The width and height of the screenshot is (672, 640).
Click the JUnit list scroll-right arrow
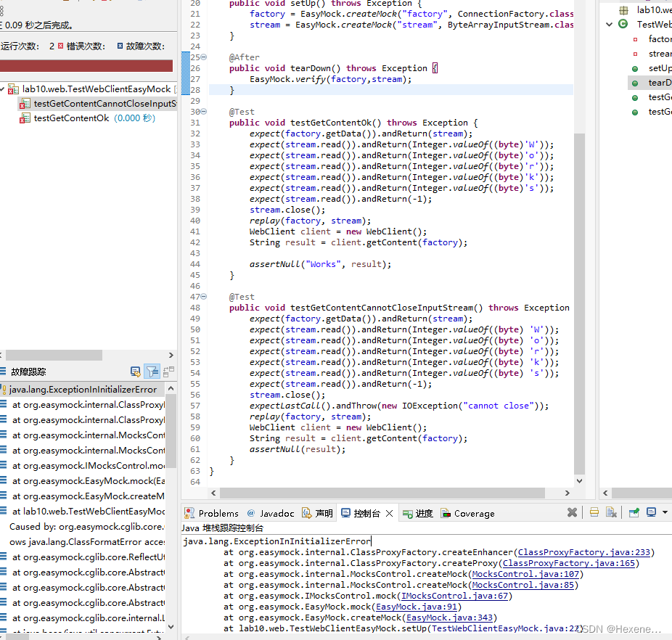(x=171, y=355)
